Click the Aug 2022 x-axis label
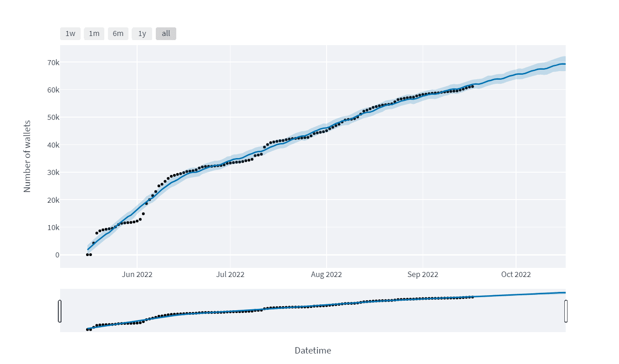Screen dimensions: 619x364 327,274
